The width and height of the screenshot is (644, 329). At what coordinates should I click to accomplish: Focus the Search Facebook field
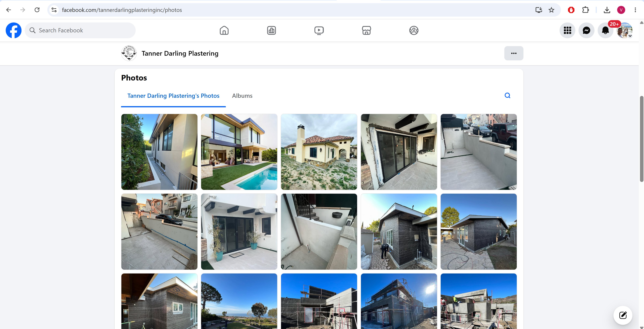tap(80, 31)
